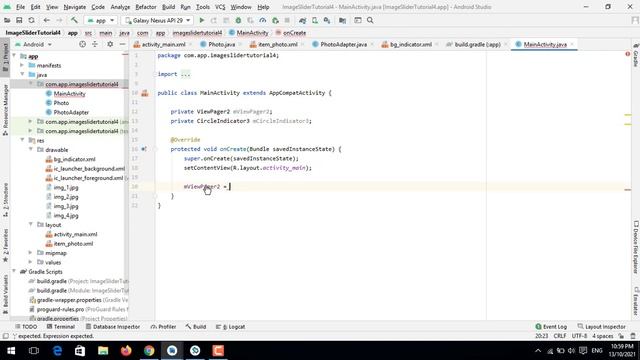Screen dimensions: 640x360
Task: Click the UTF-8 encoding in status bar
Action: coord(579,336)
